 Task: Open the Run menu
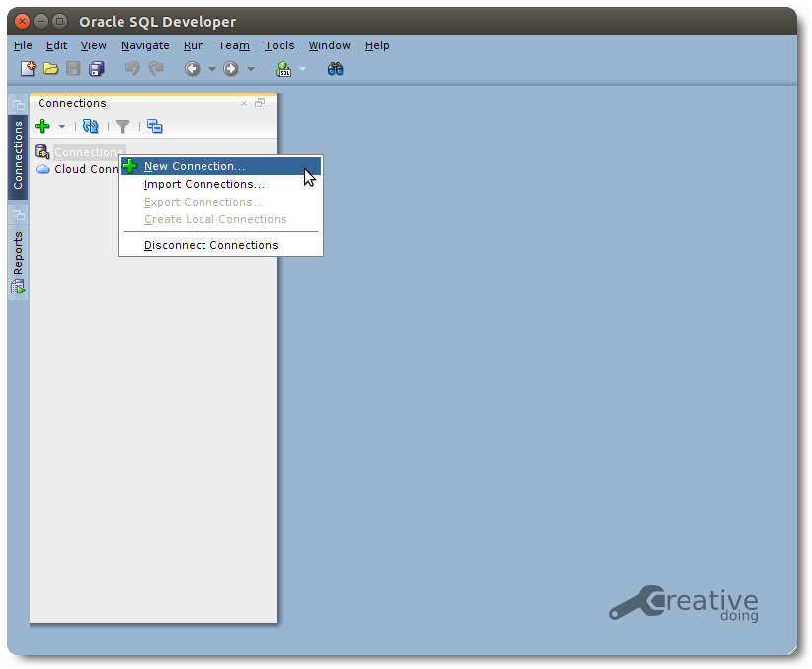coord(194,45)
